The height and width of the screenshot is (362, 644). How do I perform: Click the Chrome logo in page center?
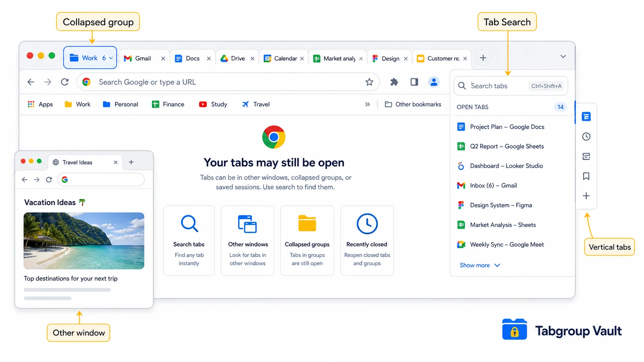point(274,137)
